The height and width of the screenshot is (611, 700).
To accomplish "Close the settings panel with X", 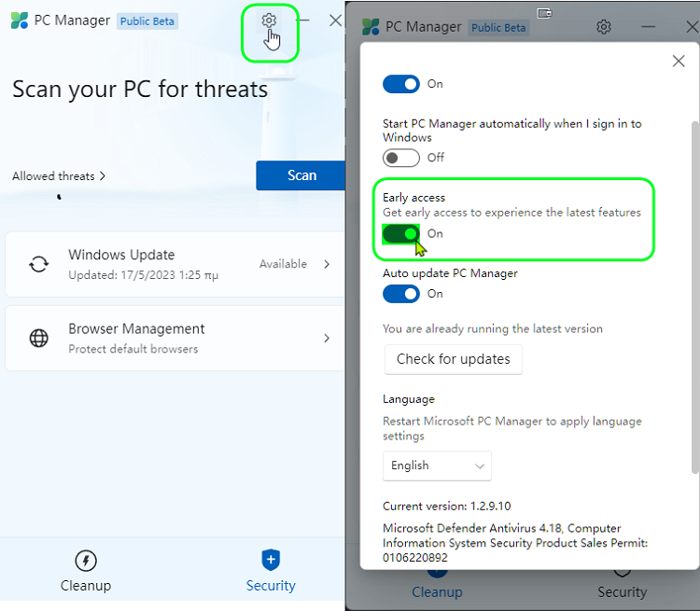I will [x=679, y=61].
